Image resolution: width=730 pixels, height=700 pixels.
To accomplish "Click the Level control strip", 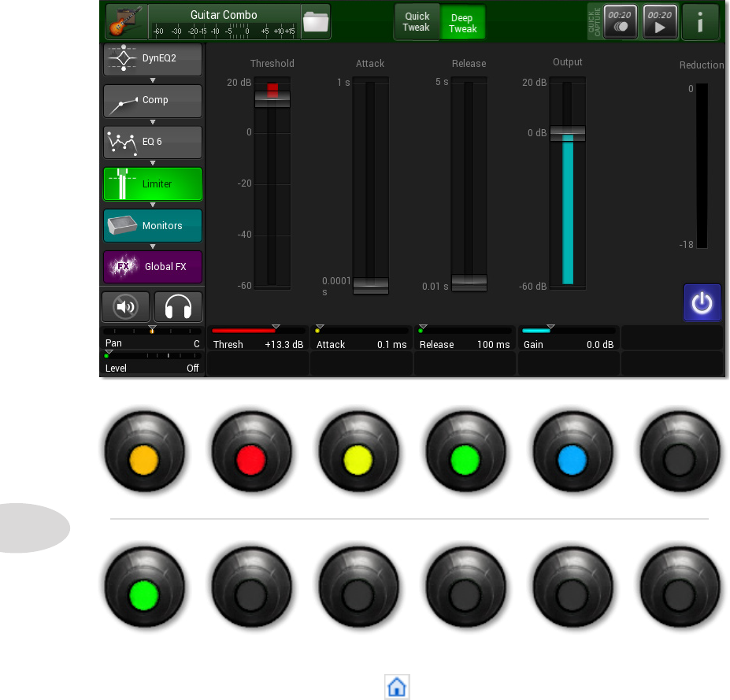I will coord(152,364).
